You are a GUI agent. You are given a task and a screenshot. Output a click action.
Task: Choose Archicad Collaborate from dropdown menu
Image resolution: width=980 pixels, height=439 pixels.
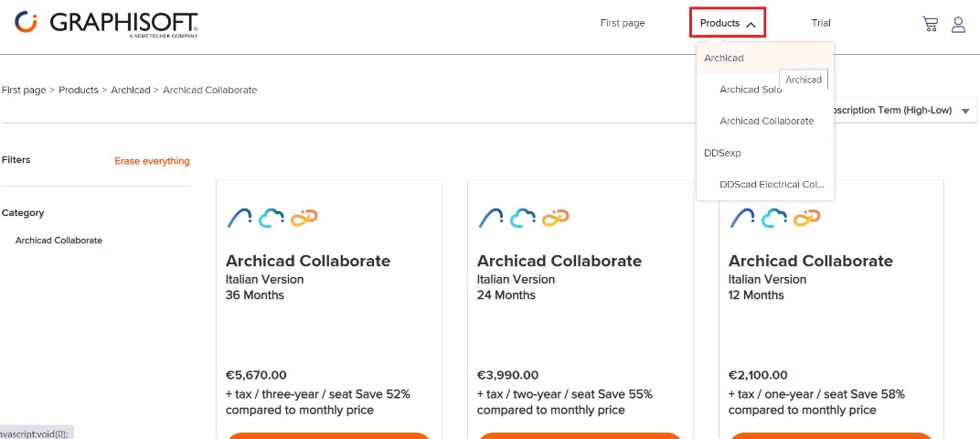766,121
